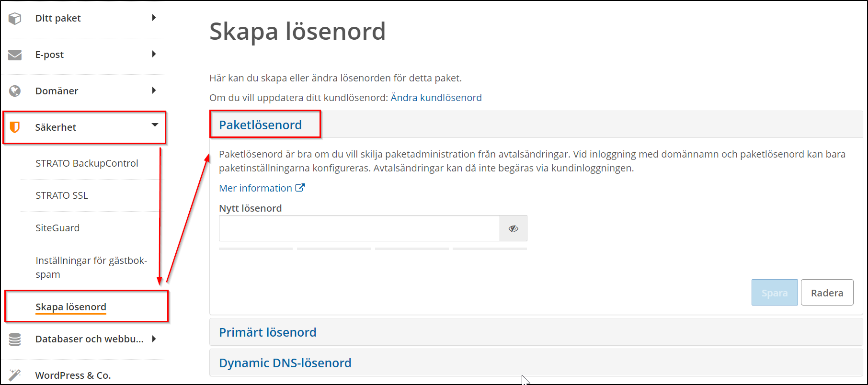Click the globe icon beside Domäner

(15, 91)
